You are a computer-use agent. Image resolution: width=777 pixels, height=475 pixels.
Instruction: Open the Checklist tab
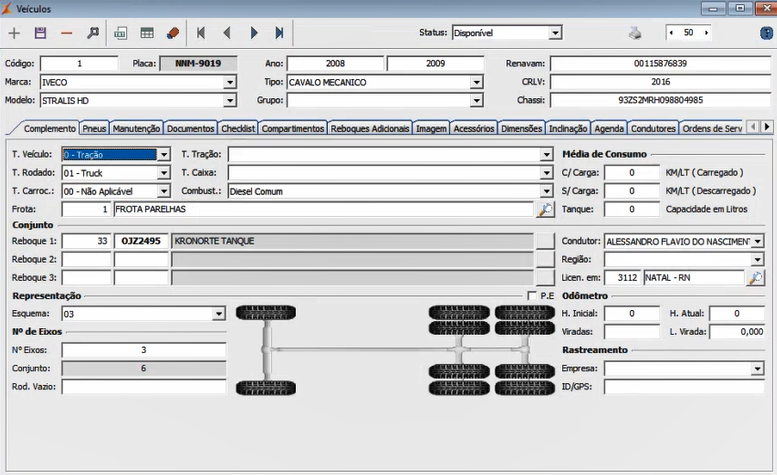(238, 128)
